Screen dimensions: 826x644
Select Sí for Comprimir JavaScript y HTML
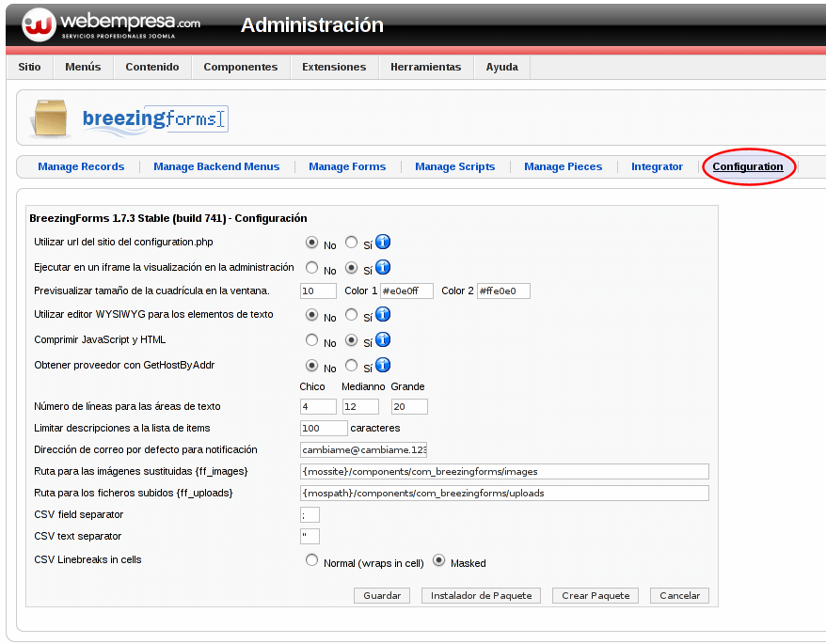tap(351, 339)
